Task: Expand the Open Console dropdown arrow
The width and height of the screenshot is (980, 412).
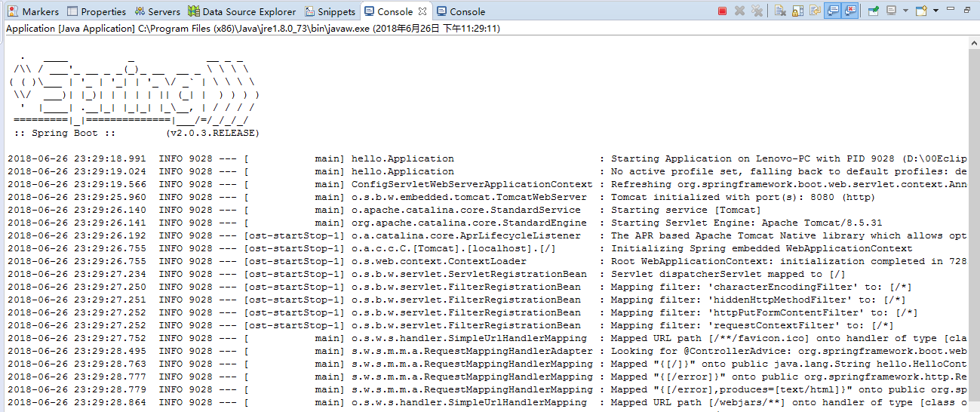Action: (x=935, y=11)
